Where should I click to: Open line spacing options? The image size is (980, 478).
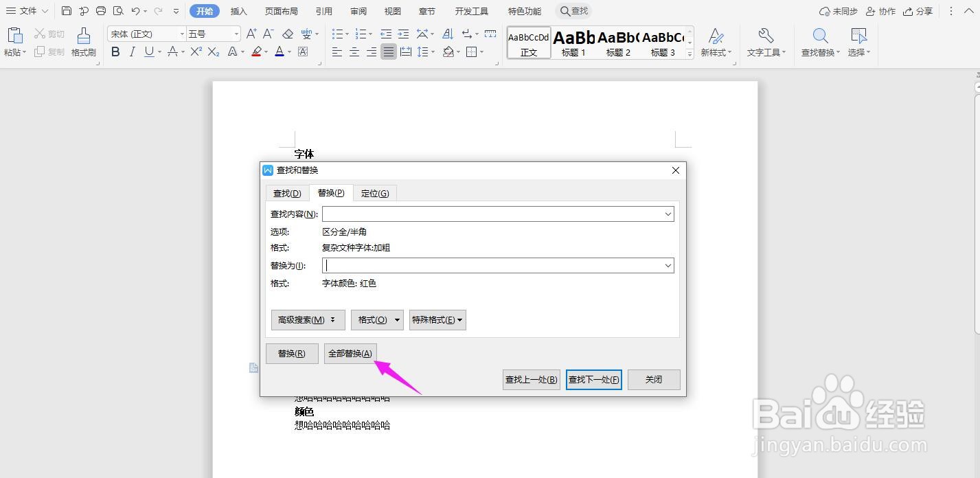click(423, 52)
